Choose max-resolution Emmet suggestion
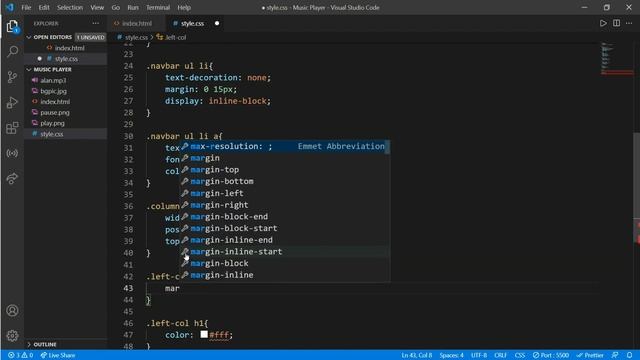Image resolution: width=640 pixels, height=360 pixels. tap(285, 146)
